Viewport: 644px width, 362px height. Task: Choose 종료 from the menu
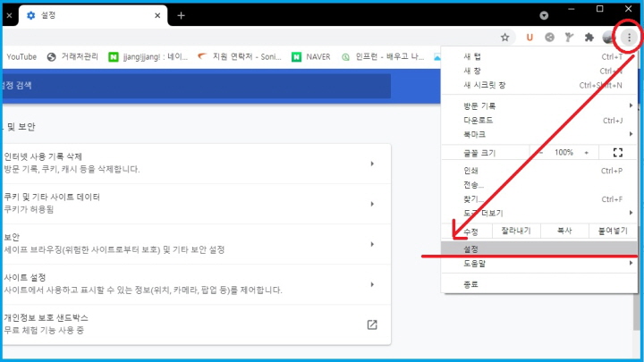[x=539, y=284]
